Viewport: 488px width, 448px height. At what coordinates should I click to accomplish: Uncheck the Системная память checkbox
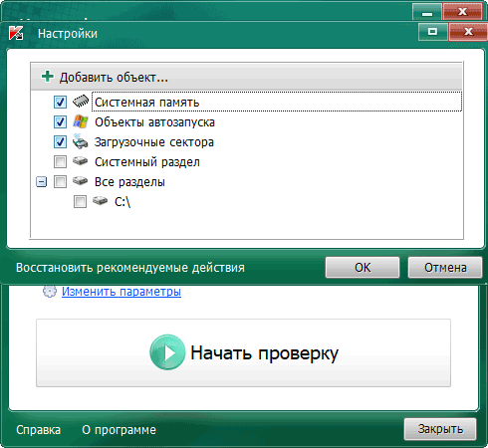tap(60, 102)
